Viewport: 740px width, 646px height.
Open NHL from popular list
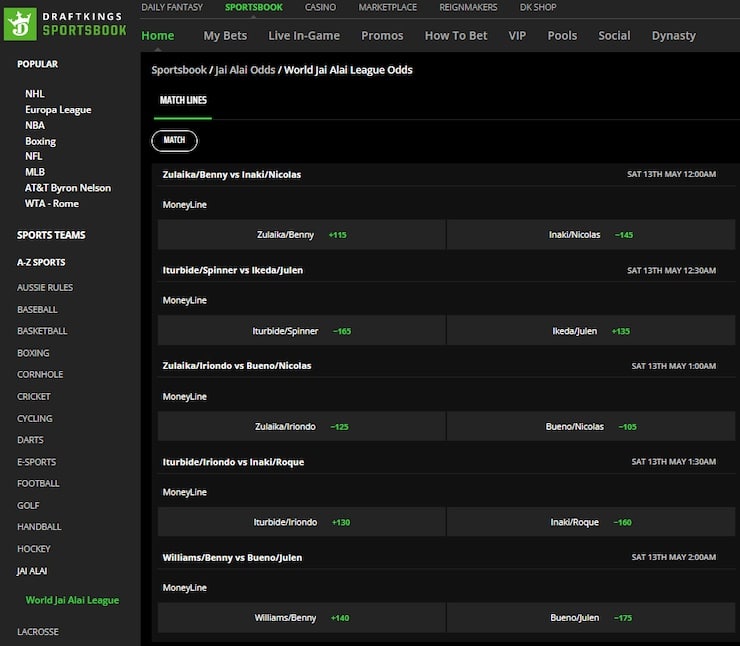35,94
